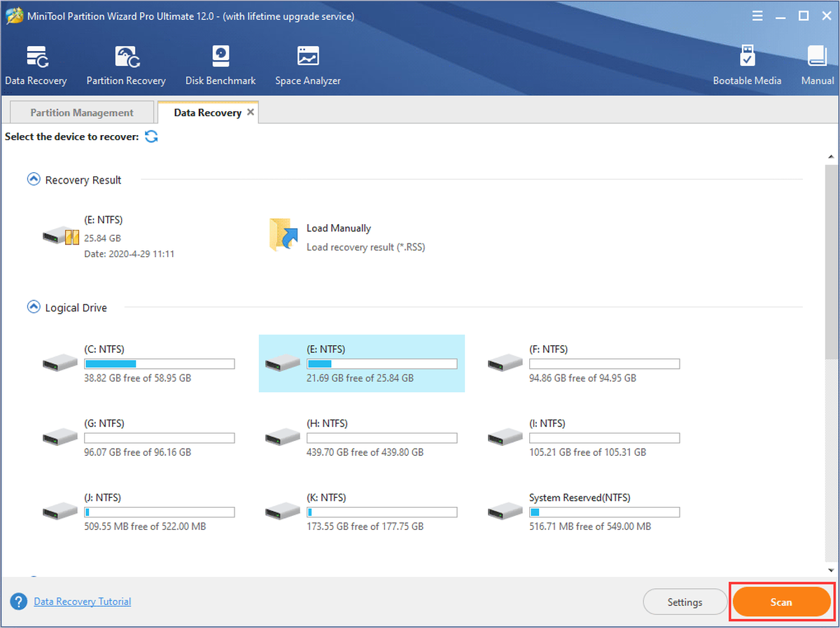The width and height of the screenshot is (840, 628).
Task: Select the System Reserved(NTFS) drive
Action: (584, 512)
